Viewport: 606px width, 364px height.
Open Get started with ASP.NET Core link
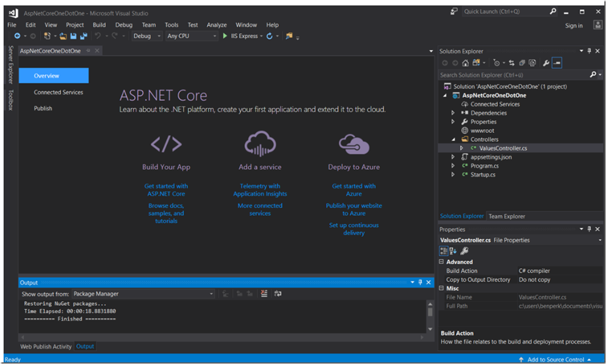(166, 190)
